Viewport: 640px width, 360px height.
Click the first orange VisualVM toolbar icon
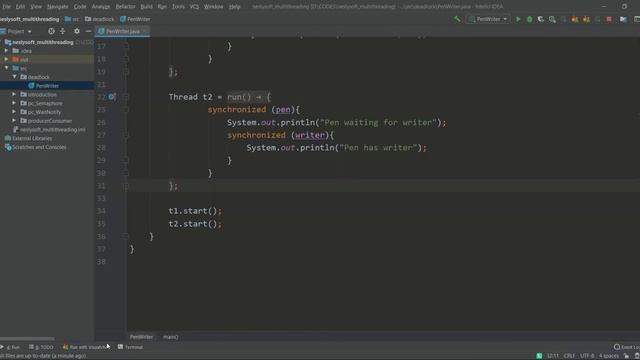click(575, 19)
